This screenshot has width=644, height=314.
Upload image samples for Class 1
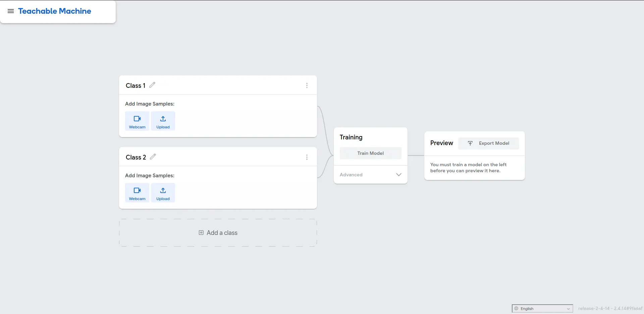click(163, 121)
